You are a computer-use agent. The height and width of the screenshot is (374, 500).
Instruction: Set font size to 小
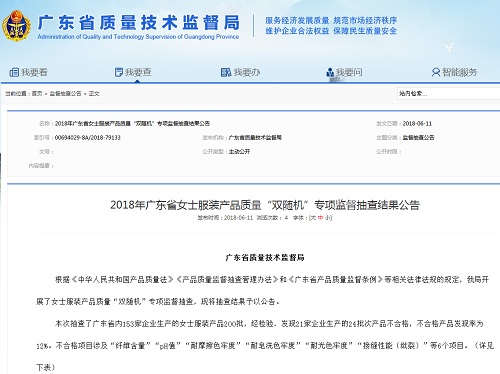click(x=327, y=218)
